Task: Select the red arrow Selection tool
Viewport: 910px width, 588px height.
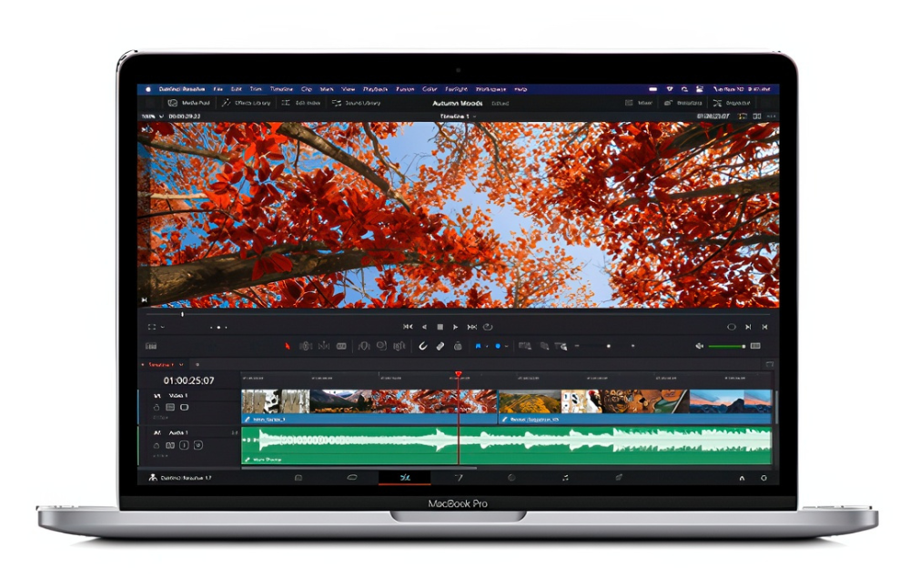Action: click(x=288, y=346)
